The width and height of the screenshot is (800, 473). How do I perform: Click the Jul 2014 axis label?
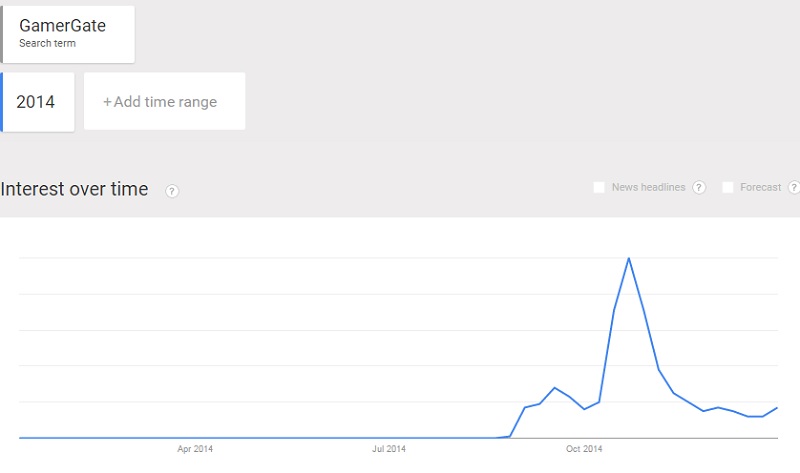click(389, 449)
